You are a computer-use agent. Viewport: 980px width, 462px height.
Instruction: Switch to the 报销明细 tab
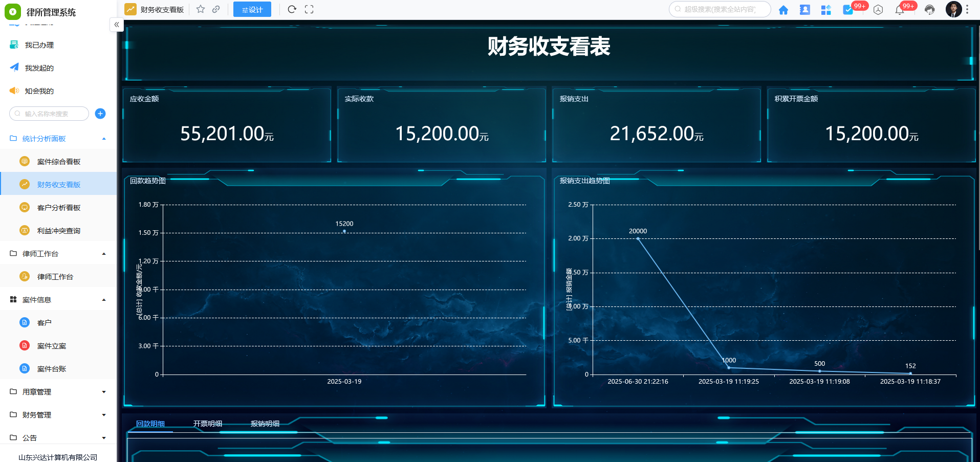(265, 424)
